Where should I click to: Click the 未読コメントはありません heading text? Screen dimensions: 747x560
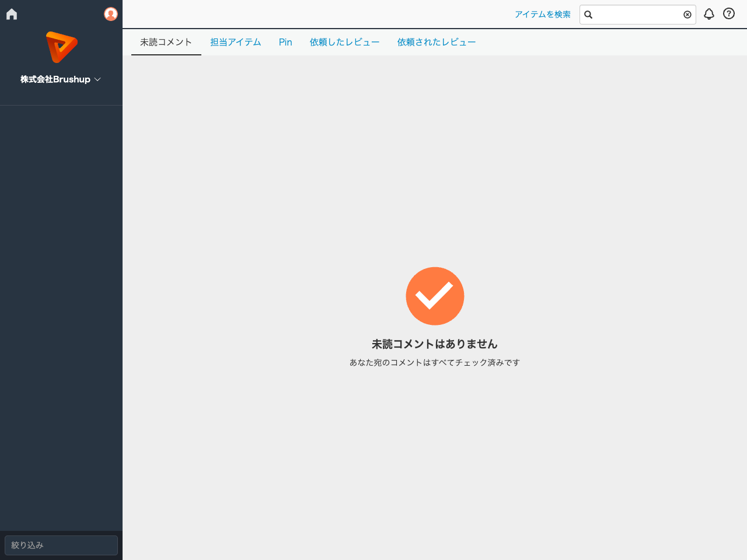click(x=435, y=344)
